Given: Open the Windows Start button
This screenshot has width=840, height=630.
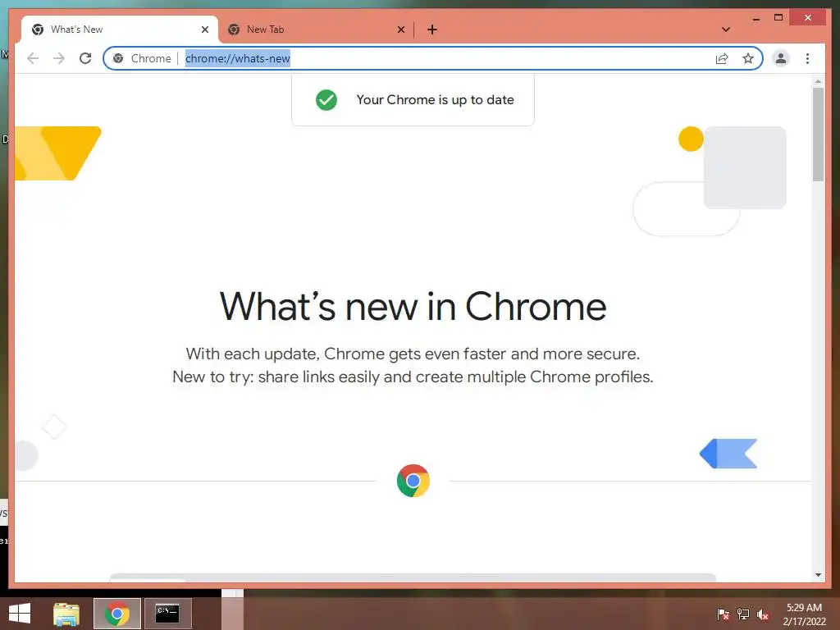Looking at the screenshot, I should [20, 614].
